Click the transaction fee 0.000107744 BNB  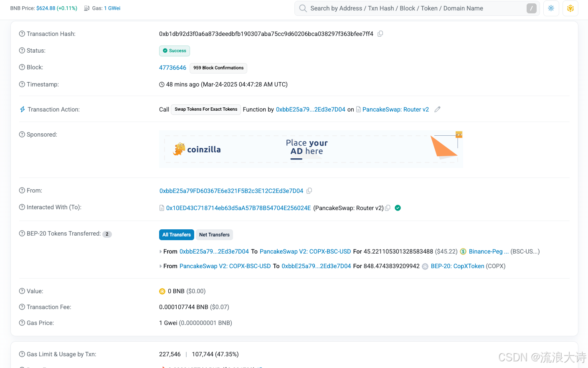pyautogui.click(x=184, y=307)
